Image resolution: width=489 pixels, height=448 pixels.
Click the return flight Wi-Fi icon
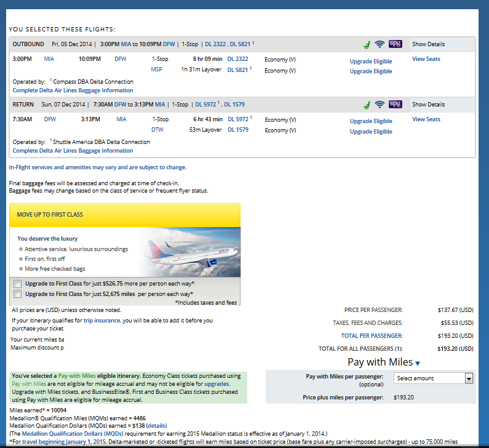pyautogui.click(x=380, y=105)
